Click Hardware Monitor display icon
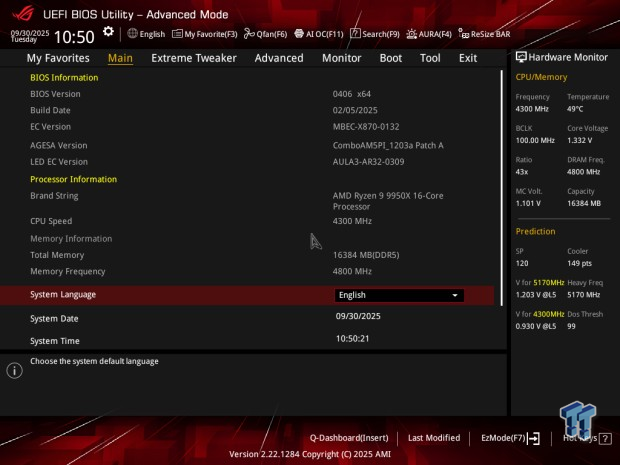 coord(521,57)
